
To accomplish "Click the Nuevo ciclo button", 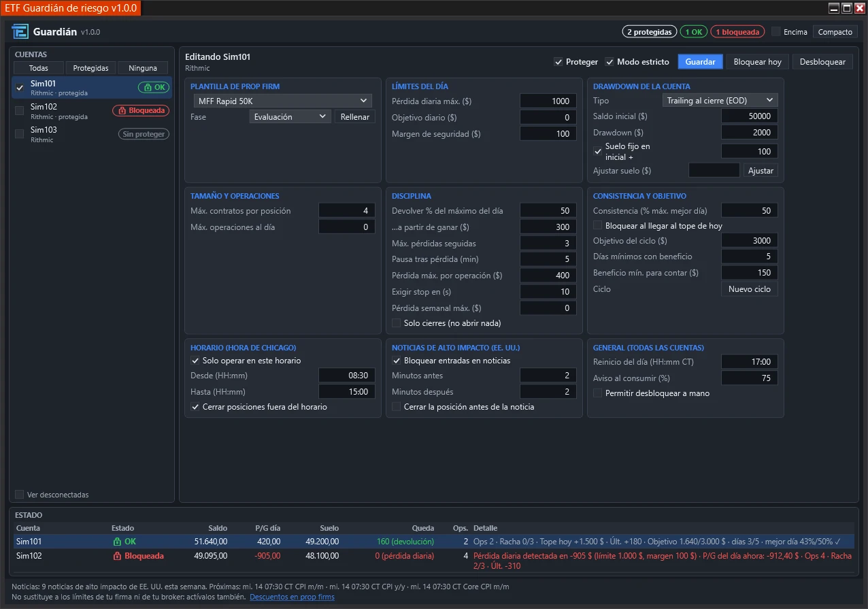I will click(x=749, y=289).
